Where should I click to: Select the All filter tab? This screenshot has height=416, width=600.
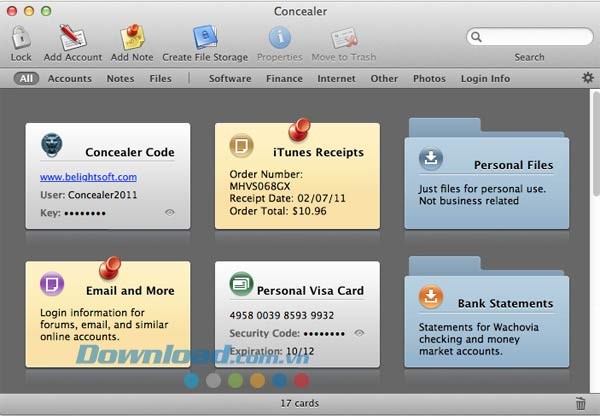point(26,79)
